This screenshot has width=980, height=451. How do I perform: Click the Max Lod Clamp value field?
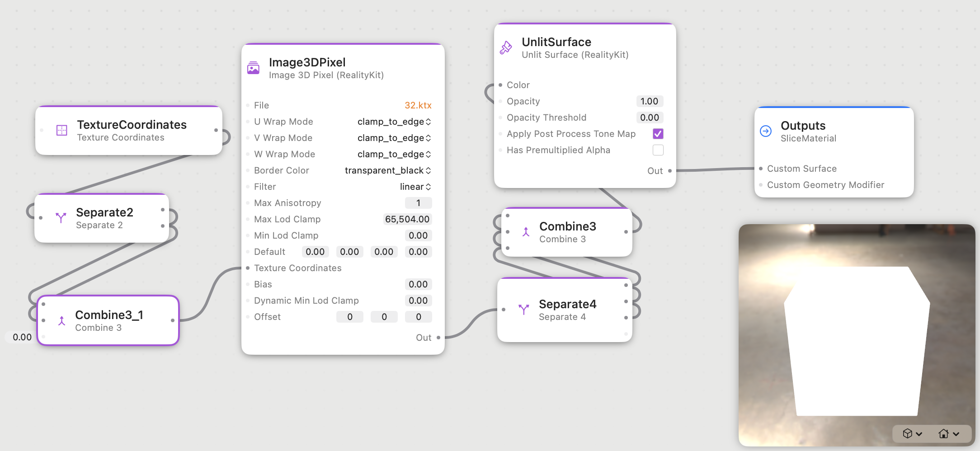[x=407, y=219]
